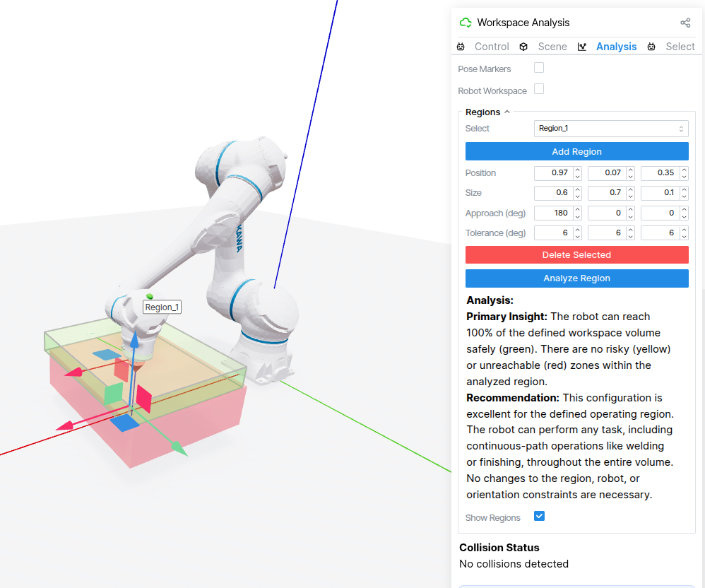
Task: Switch to the Scene tab
Action: point(552,47)
